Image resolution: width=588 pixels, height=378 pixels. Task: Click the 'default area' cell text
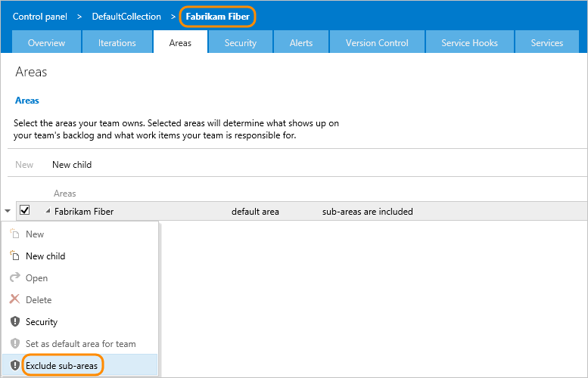point(255,211)
